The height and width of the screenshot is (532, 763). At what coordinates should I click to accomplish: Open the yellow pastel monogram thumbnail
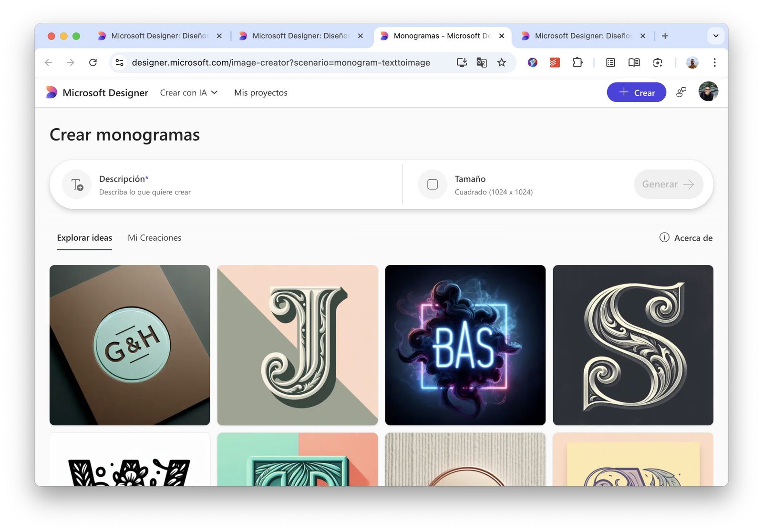point(633,460)
